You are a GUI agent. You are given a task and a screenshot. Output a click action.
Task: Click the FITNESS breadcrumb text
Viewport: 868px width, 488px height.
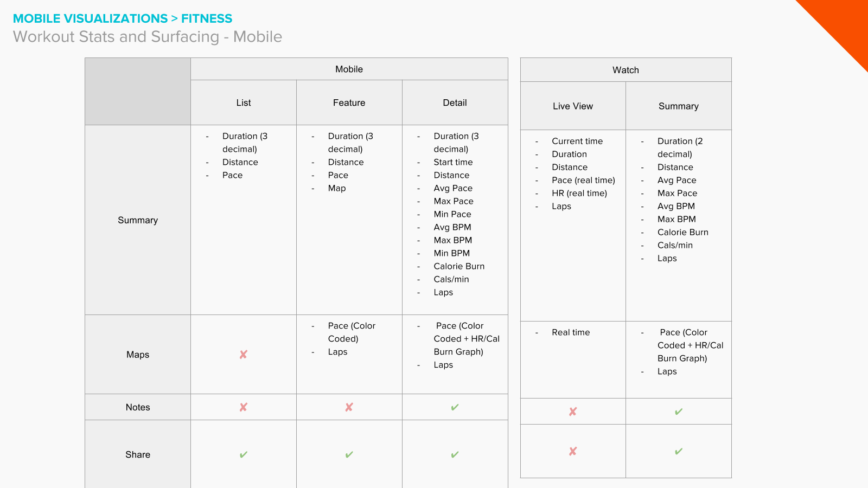[207, 18]
